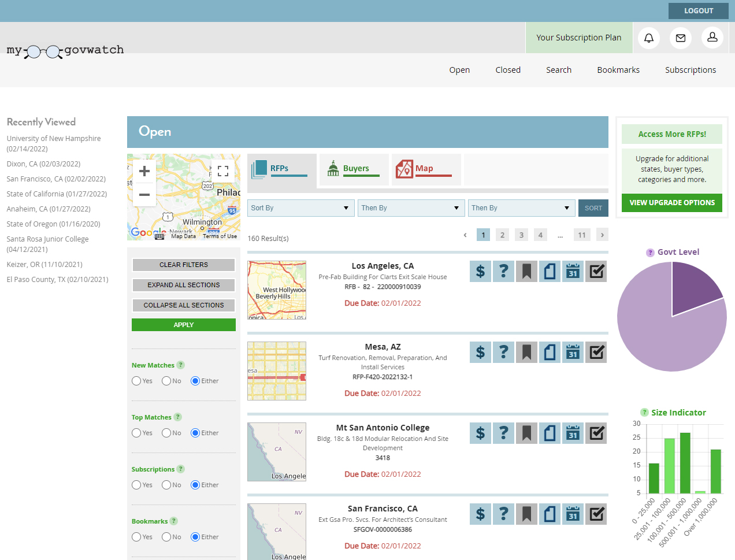
Task: Click the View Upgrade Options button
Action: click(x=672, y=203)
